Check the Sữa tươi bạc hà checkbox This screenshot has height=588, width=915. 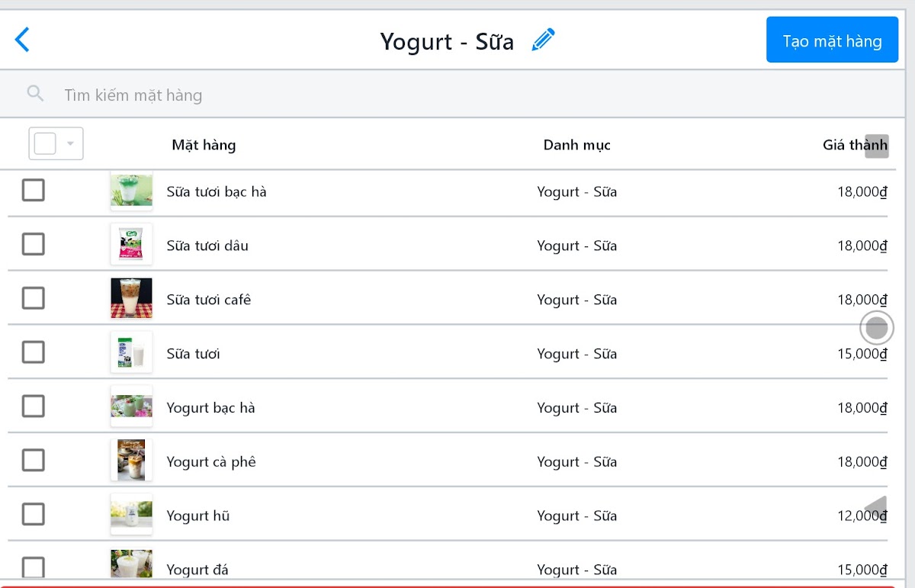33,190
